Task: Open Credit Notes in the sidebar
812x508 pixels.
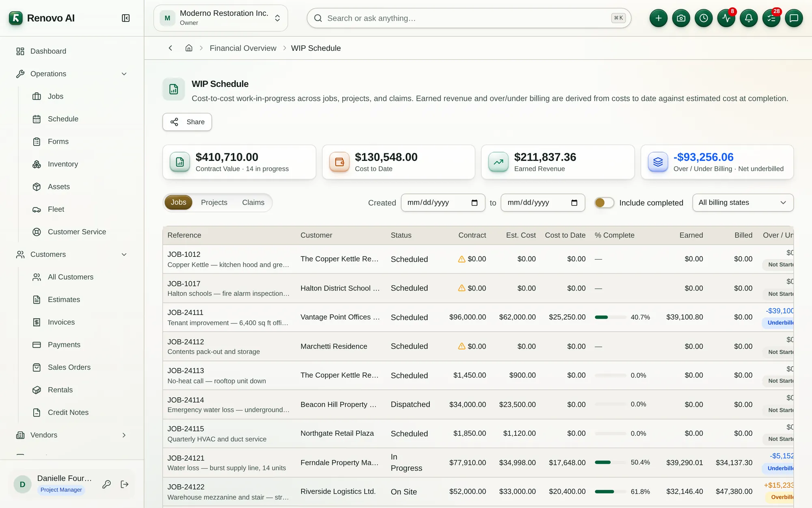Action: pos(80,412)
